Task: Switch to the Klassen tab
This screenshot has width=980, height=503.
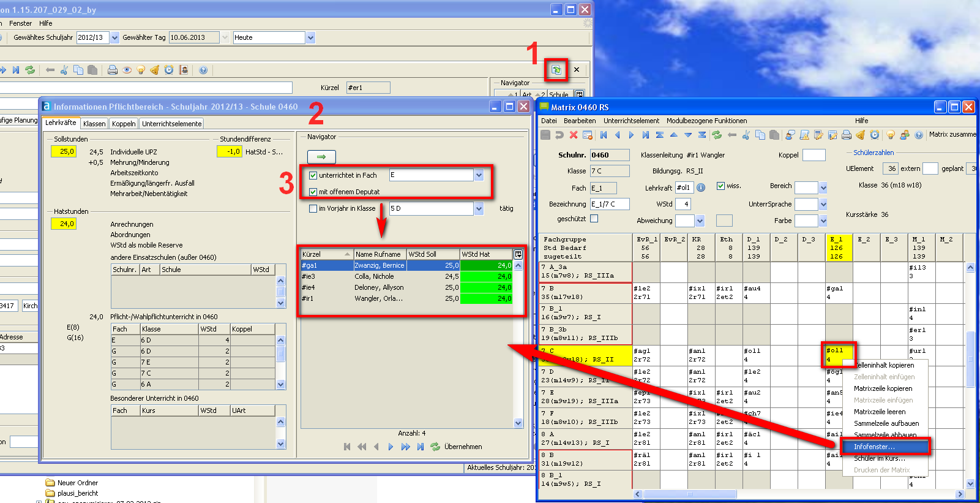Action: pyautogui.click(x=94, y=124)
